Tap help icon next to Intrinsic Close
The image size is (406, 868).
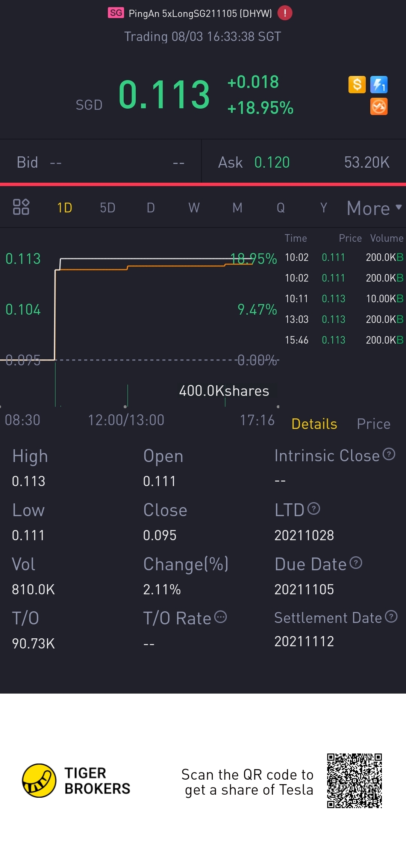click(x=389, y=454)
